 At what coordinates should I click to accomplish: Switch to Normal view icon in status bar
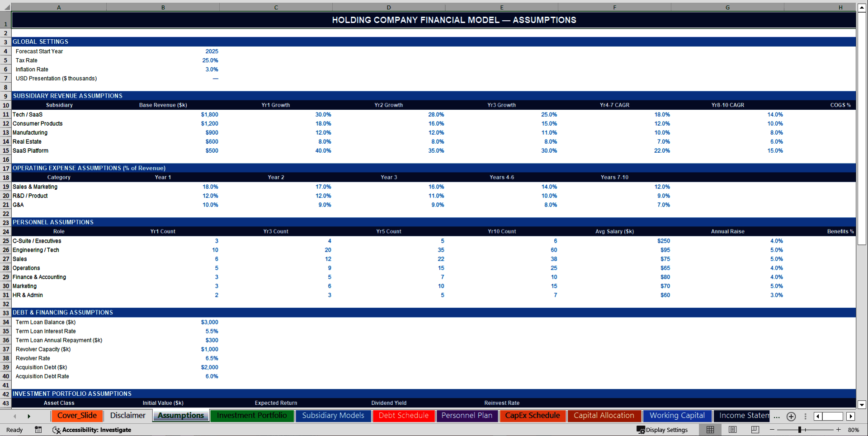click(710, 430)
